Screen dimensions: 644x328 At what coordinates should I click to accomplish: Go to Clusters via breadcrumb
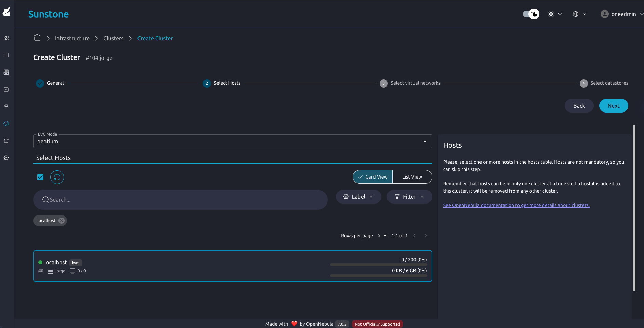tap(113, 38)
